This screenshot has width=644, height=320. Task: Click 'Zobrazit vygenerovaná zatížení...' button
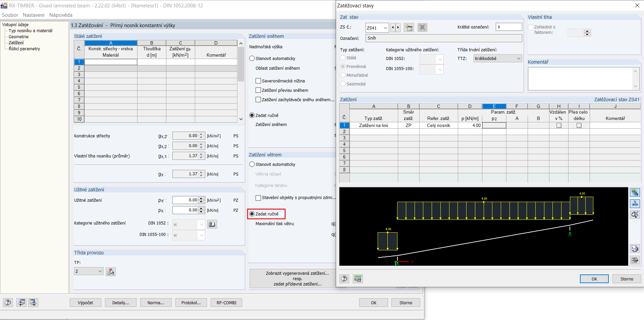coord(292,278)
